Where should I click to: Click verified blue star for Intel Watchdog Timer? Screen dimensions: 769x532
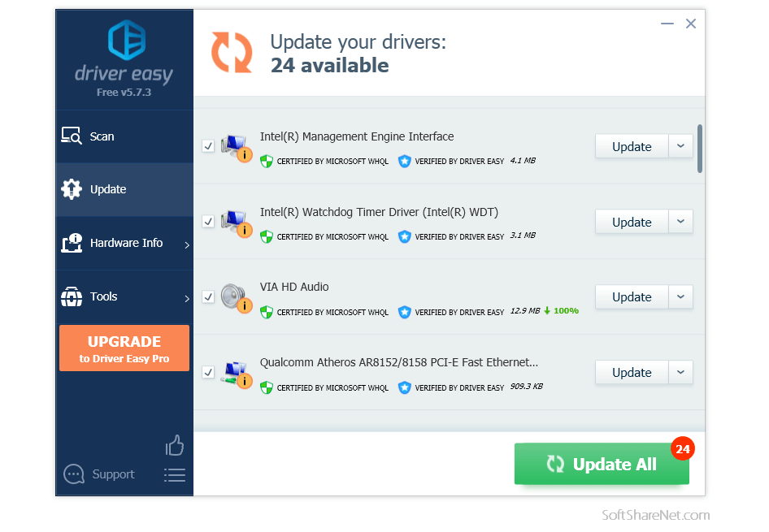(x=404, y=236)
